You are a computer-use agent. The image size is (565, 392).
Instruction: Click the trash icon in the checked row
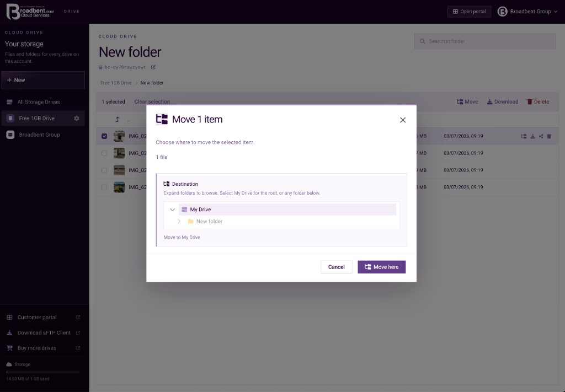(x=549, y=136)
